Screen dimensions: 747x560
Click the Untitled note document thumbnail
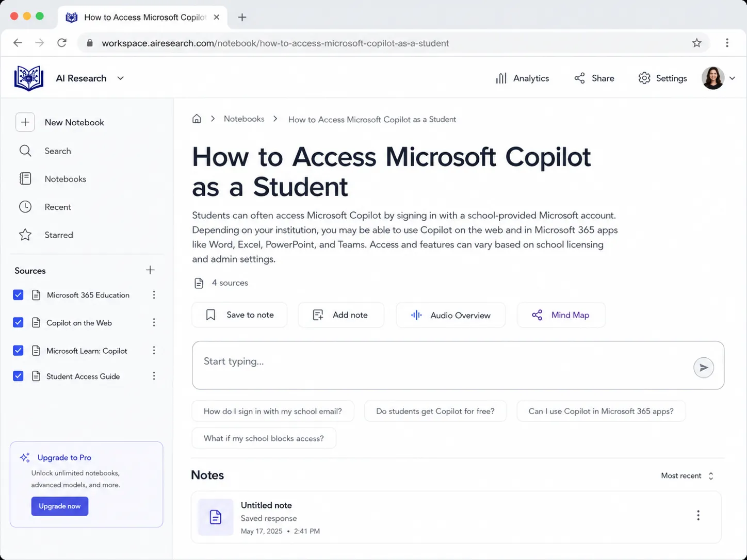coord(216,517)
